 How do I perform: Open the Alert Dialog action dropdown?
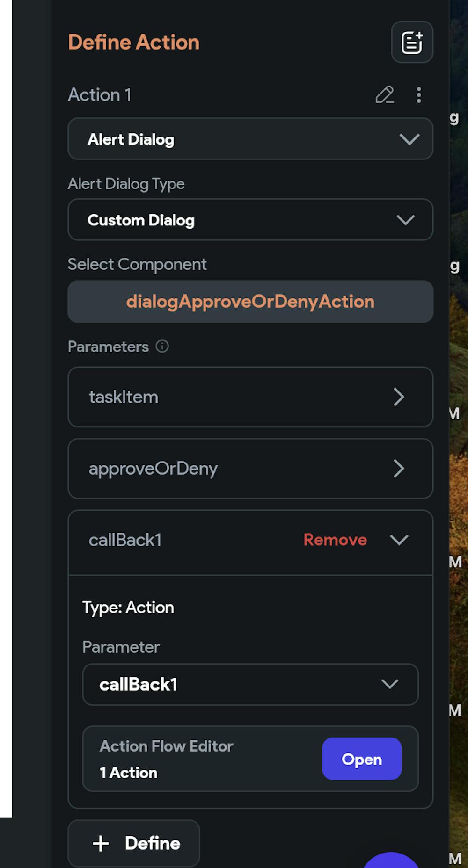tap(250, 139)
